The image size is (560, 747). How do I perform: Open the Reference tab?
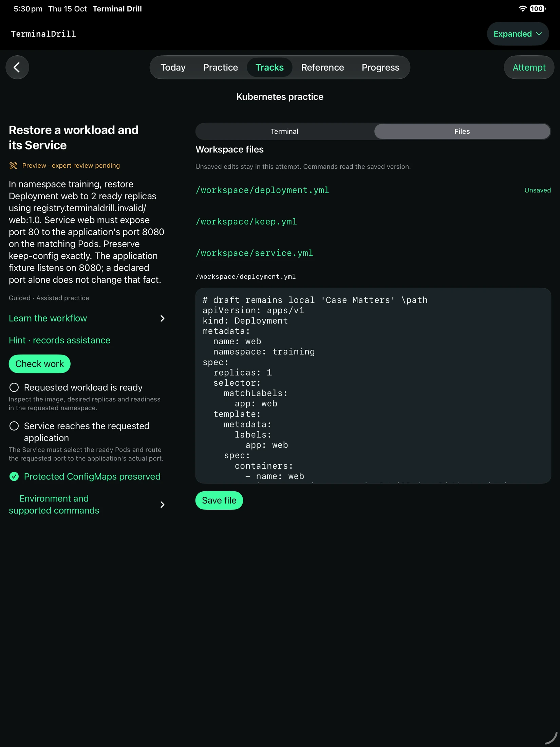click(322, 67)
